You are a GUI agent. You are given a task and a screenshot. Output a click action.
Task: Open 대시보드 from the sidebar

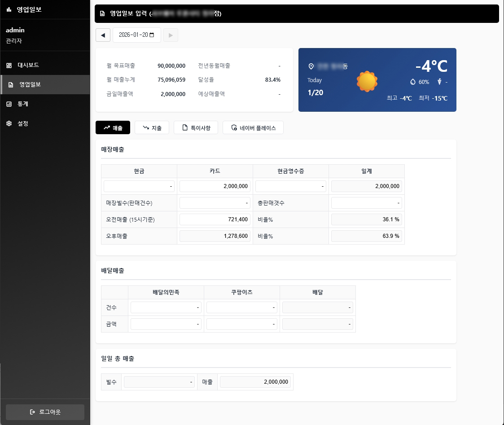28,65
